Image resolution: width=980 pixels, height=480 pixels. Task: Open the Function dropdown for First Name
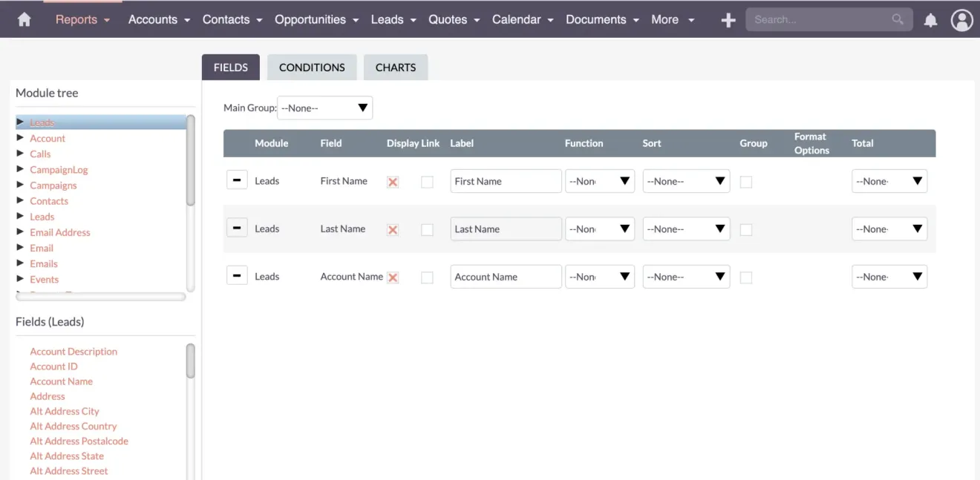pos(600,181)
